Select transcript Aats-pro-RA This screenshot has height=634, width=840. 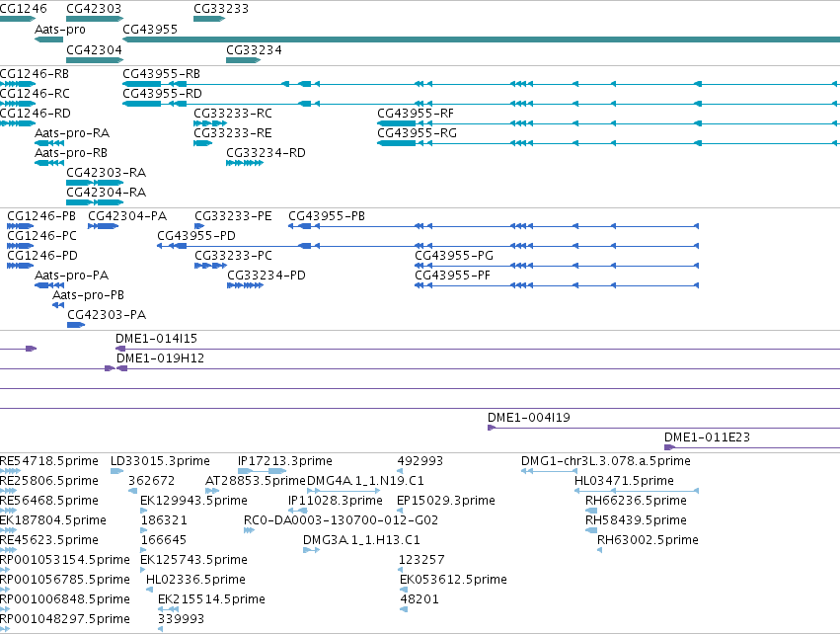[x=72, y=133]
